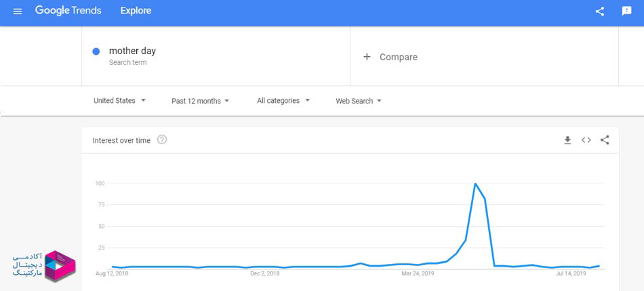
Task: Select the Explore tab in header
Action: pyautogui.click(x=136, y=11)
